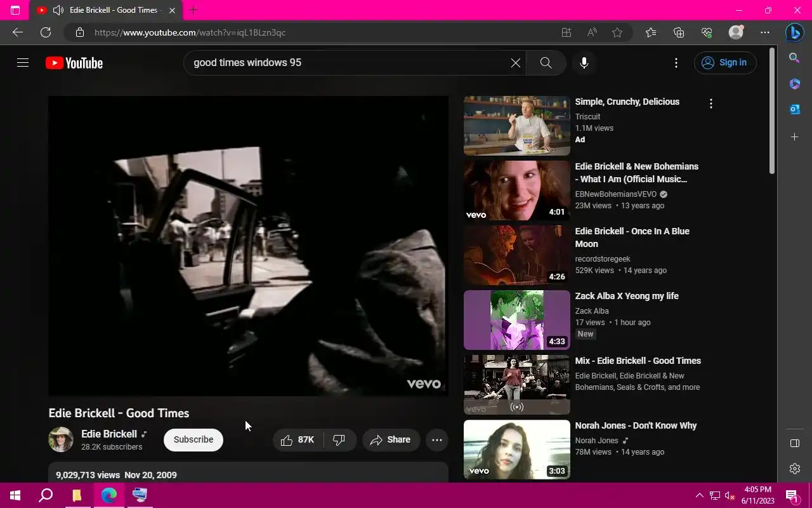Open Edge profile avatar
Viewport: 812px width, 508px height.
736,32
